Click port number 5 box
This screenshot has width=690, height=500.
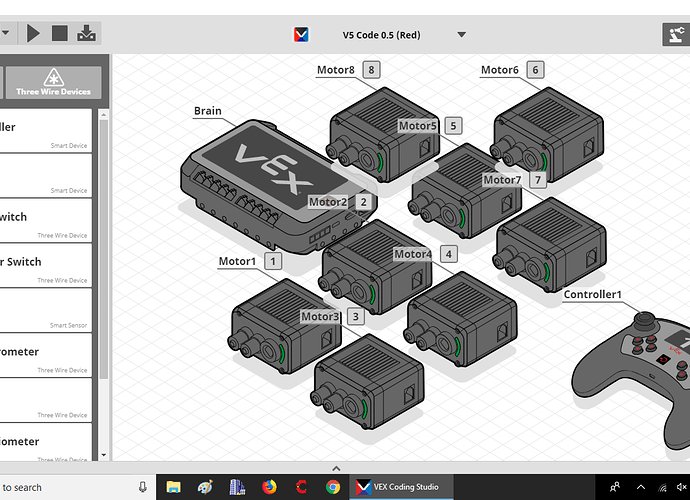pos(453,126)
